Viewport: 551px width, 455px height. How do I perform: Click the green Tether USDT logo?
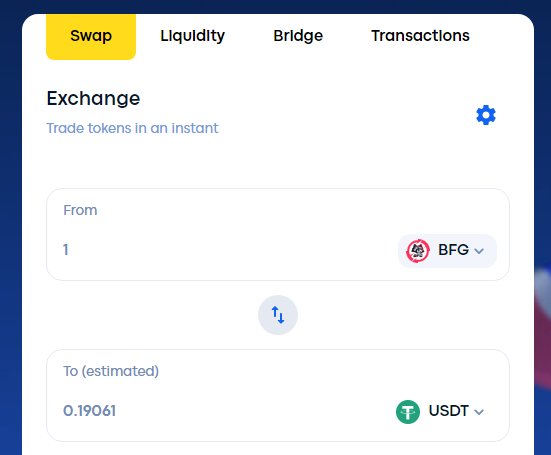pyautogui.click(x=408, y=412)
